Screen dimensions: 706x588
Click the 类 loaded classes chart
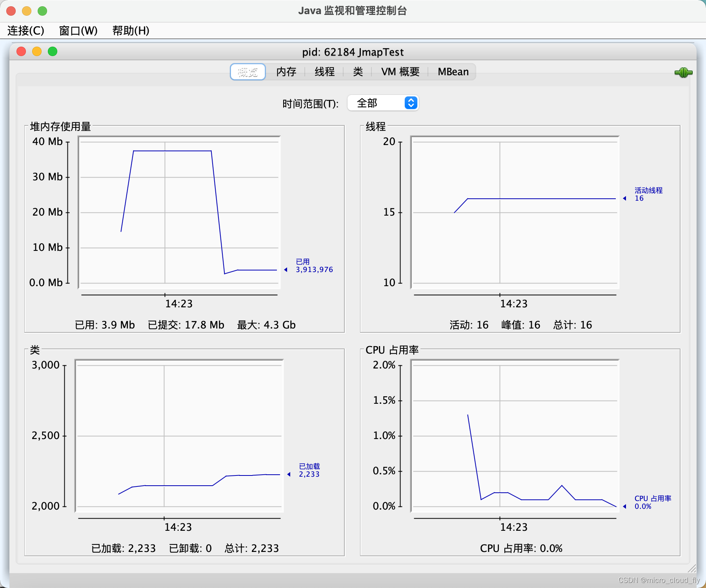[x=179, y=436]
